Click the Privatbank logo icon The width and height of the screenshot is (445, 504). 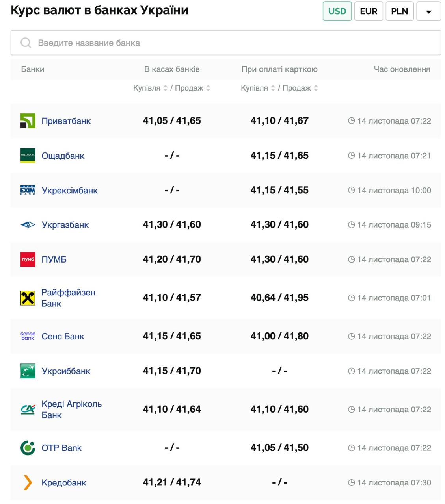28,121
